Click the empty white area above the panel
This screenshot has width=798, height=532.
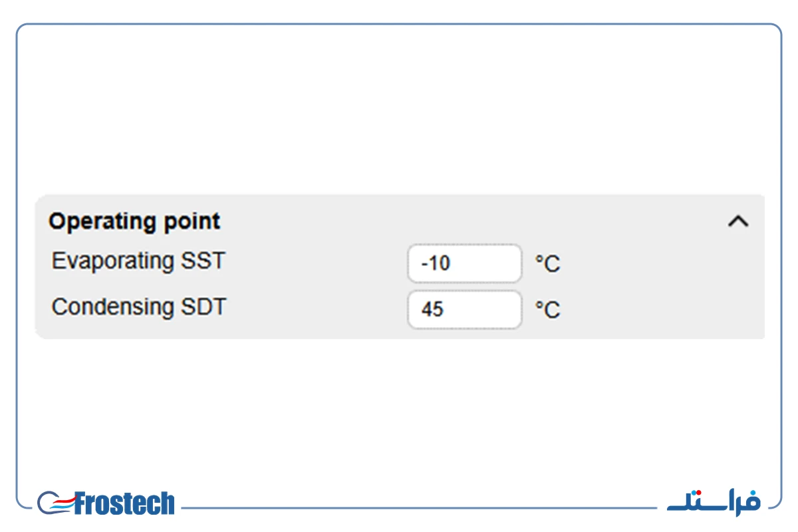click(399, 110)
